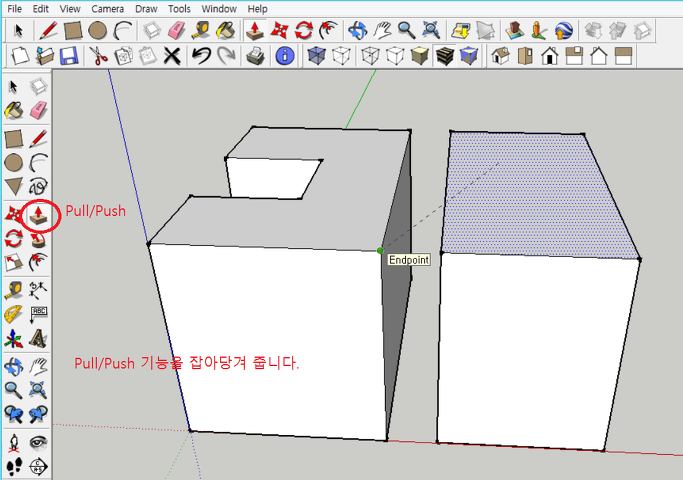Open the Window menu

click(219, 9)
